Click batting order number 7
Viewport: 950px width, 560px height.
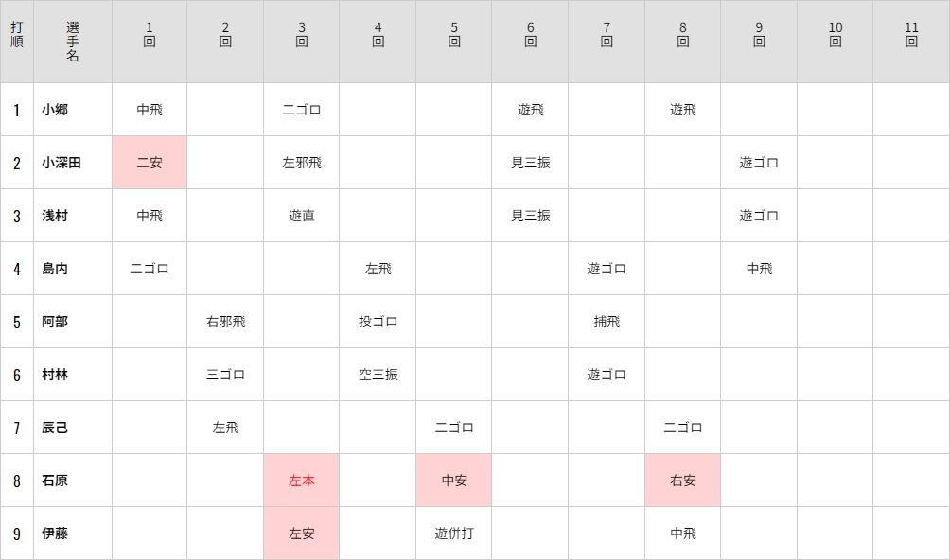[x=17, y=428]
